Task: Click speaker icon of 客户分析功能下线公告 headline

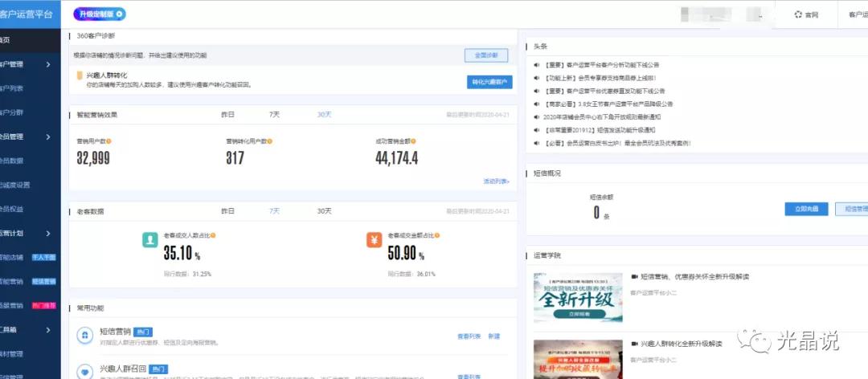Action: point(536,65)
